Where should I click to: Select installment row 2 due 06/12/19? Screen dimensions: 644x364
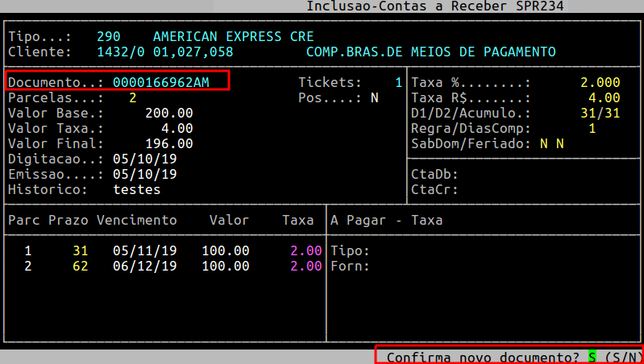(x=144, y=266)
